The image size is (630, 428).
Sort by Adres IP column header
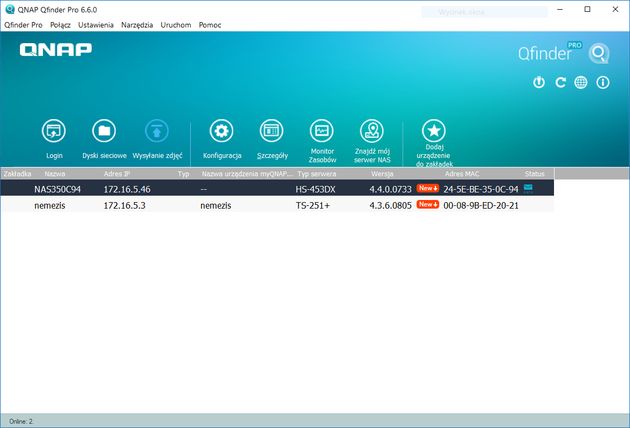(x=117, y=174)
